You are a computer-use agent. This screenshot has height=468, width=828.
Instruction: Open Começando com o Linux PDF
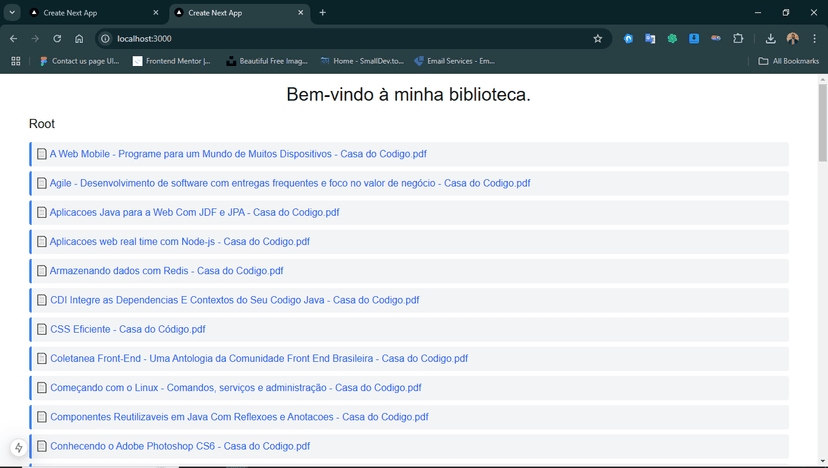236,388
